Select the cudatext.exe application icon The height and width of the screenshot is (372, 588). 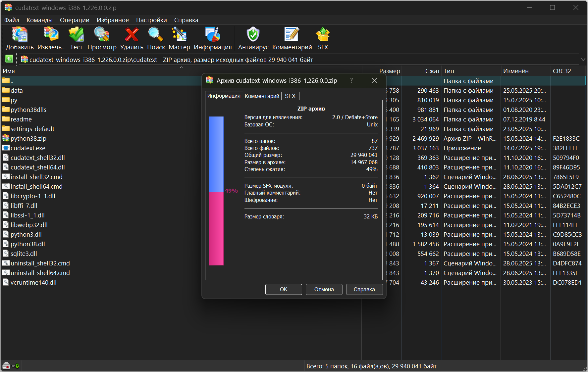6,148
